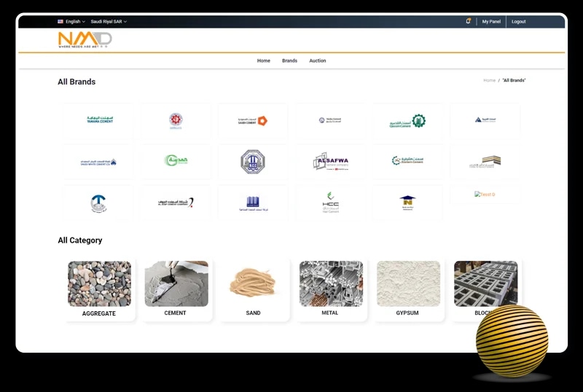Open the Qassim Cement green gear brand
583x392 pixels.
(407, 121)
